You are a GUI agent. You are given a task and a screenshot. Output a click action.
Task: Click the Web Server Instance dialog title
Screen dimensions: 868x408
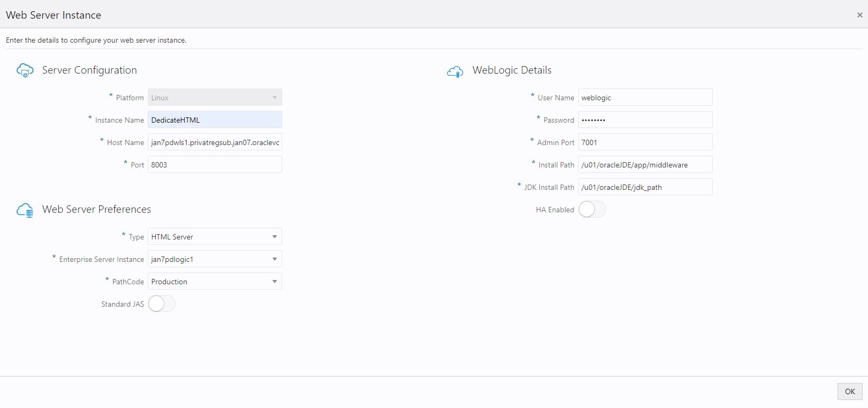(x=53, y=15)
